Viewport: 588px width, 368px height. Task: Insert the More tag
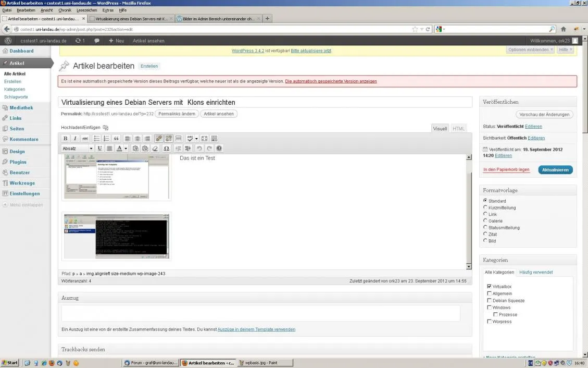[x=178, y=139]
